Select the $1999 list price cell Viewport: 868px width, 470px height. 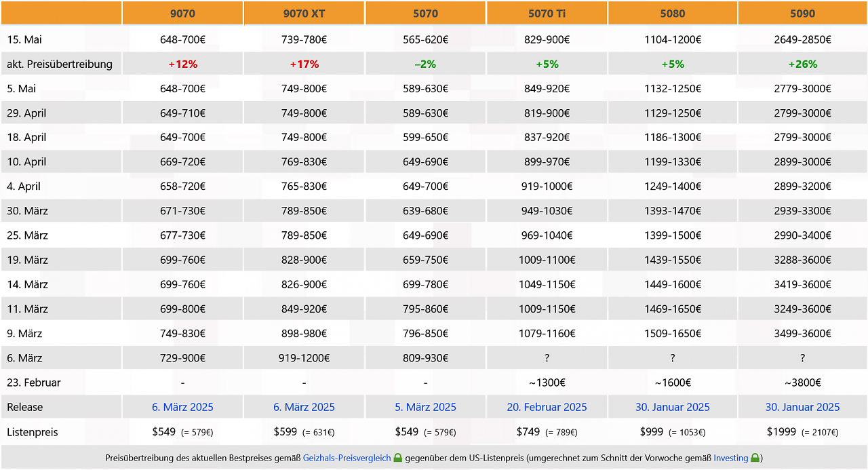(802, 431)
